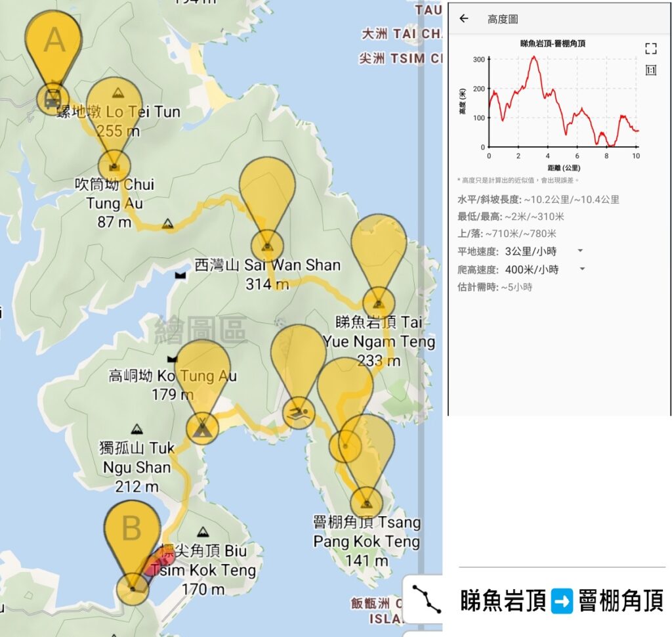Image resolution: width=672 pixels, height=637 pixels.
Task: Go back using the arrow beside 高度圖
Action: pos(464,18)
